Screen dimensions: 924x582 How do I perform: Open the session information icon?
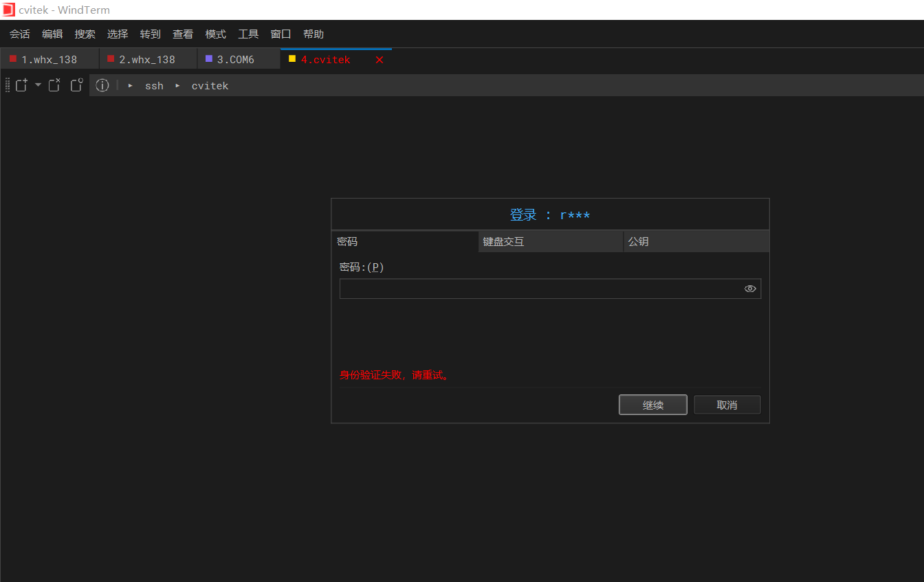point(102,85)
